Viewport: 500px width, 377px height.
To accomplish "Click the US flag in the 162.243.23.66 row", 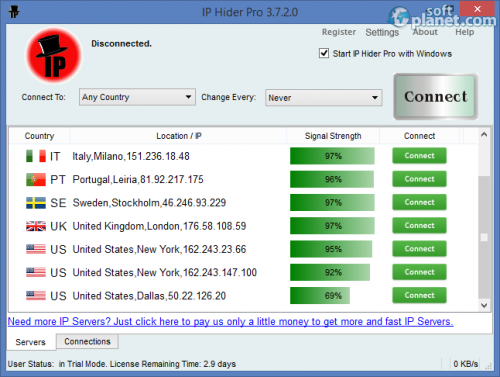I will [x=36, y=249].
